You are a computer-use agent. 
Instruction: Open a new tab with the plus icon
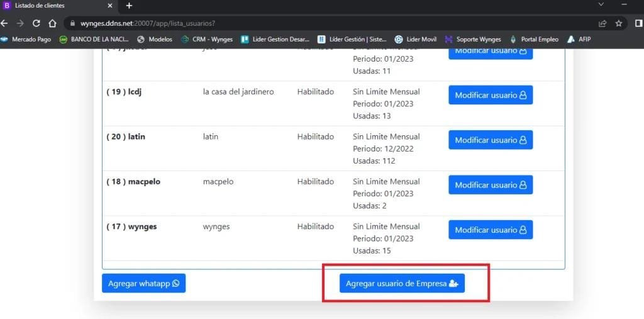tap(129, 6)
